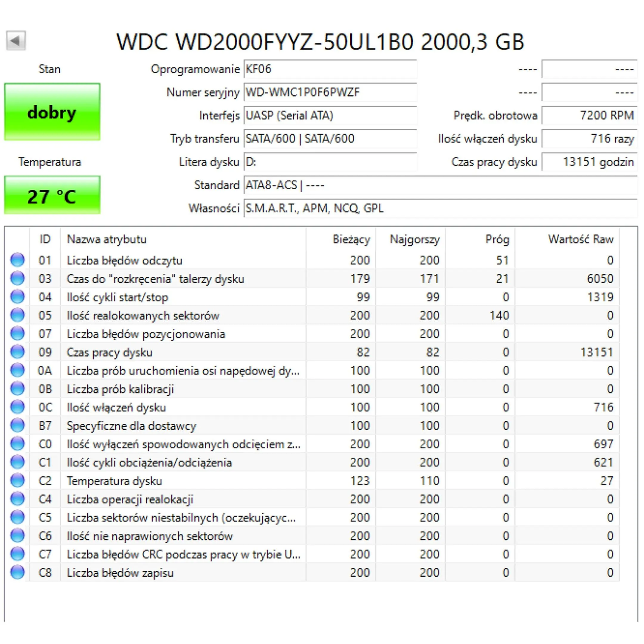
Task: Select the 'Liczba błędów odczytu' attribute name
Action: tap(125, 260)
